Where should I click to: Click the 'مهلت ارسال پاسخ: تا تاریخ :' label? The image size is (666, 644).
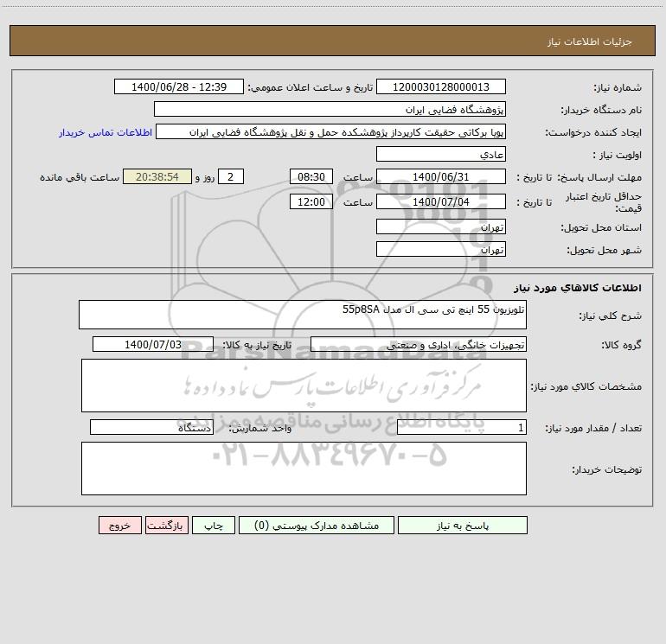pos(580,177)
